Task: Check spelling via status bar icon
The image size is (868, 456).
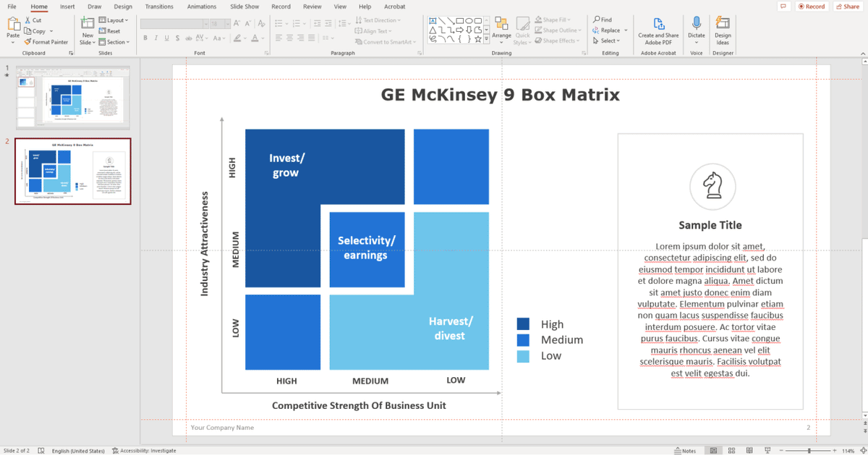Action: (41, 450)
